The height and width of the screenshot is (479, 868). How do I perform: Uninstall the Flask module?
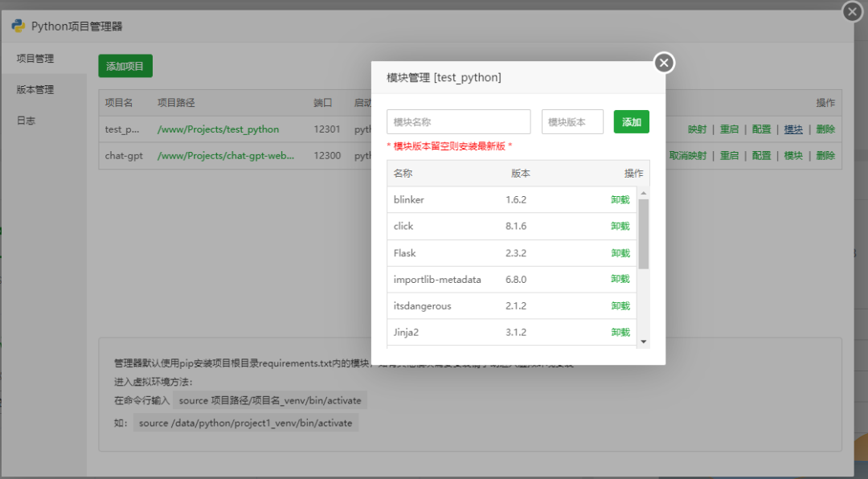click(620, 253)
